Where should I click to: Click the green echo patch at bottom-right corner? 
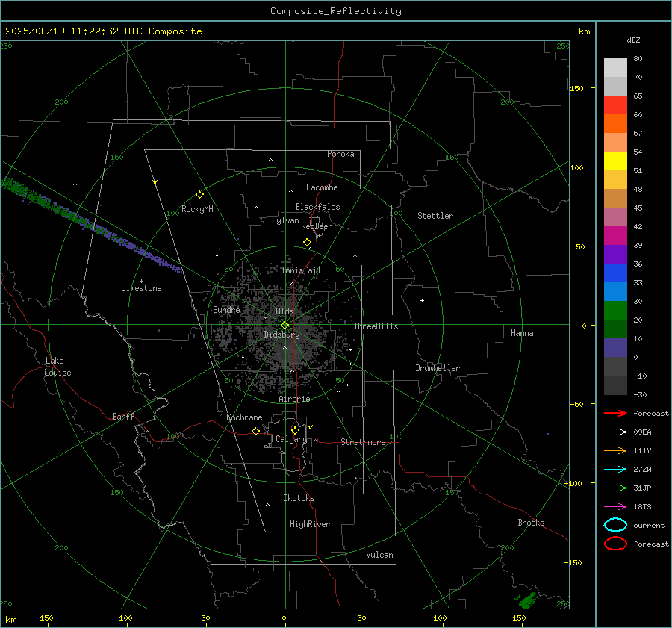click(526, 600)
